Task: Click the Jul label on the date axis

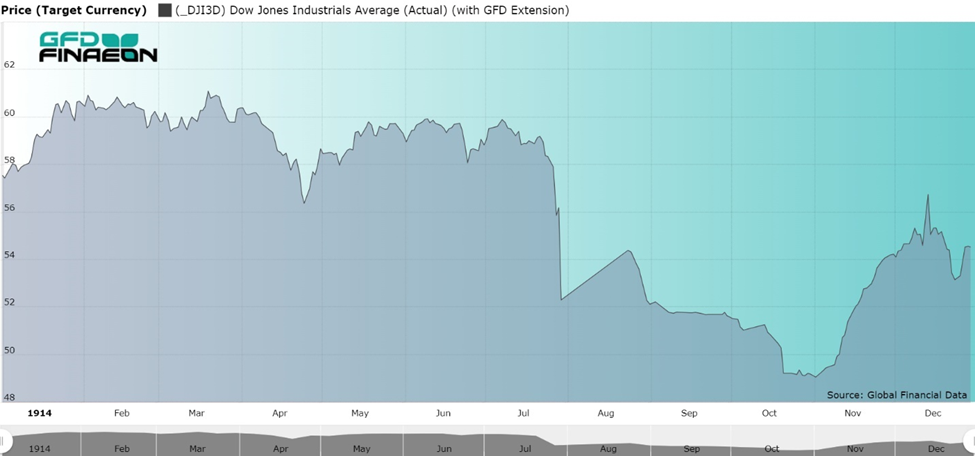Action: coord(524,413)
